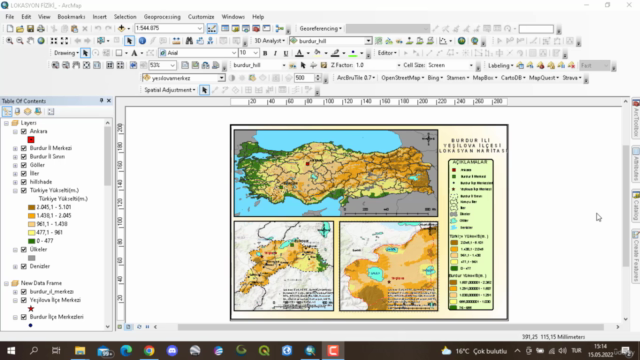Open the yesilovamerkez layer dropdown
The height and width of the screenshot is (360, 640).
click(221, 78)
